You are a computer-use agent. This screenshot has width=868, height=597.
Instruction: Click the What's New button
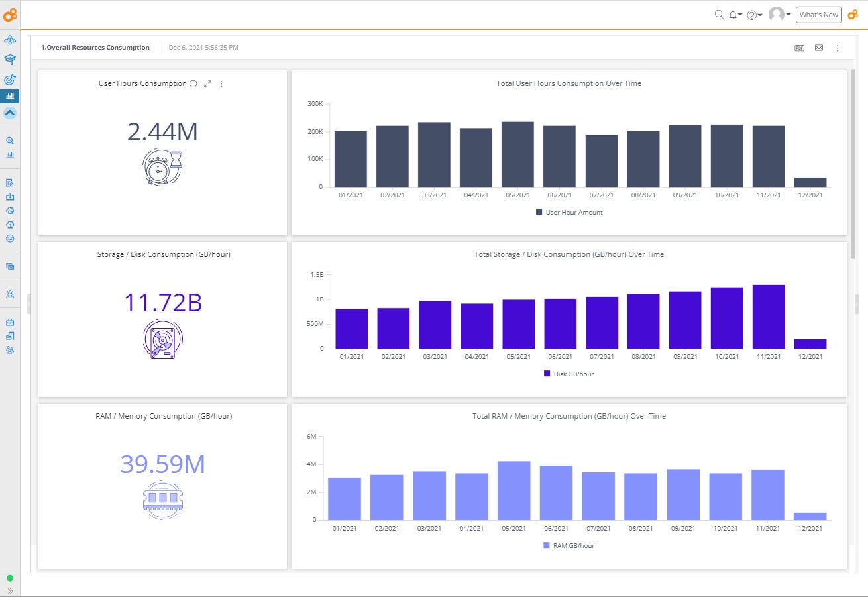point(818,15)
